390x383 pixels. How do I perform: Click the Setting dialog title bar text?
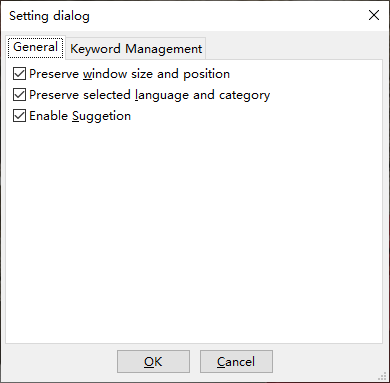49,16
